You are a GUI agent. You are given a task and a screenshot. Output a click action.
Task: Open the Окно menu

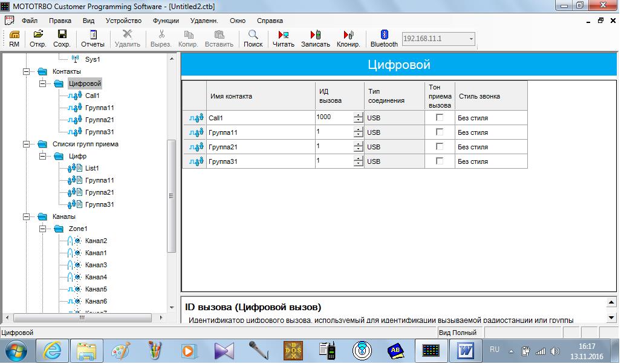click(x=238, y=21)
